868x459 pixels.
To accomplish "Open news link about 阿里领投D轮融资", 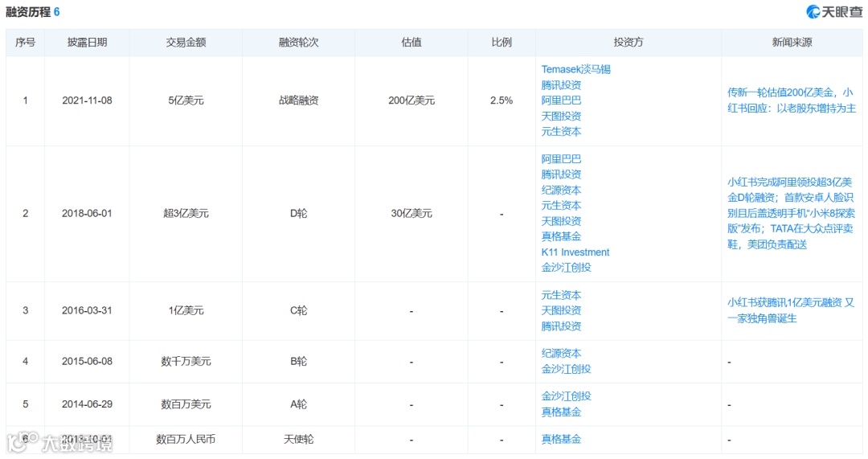I will pyautogui.click(x=792, y=213).
